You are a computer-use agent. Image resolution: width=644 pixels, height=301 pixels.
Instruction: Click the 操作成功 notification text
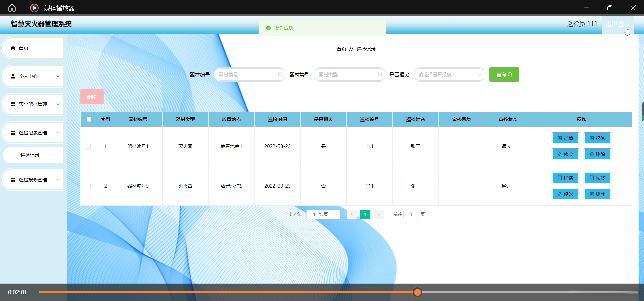click(x=284, y=28)
